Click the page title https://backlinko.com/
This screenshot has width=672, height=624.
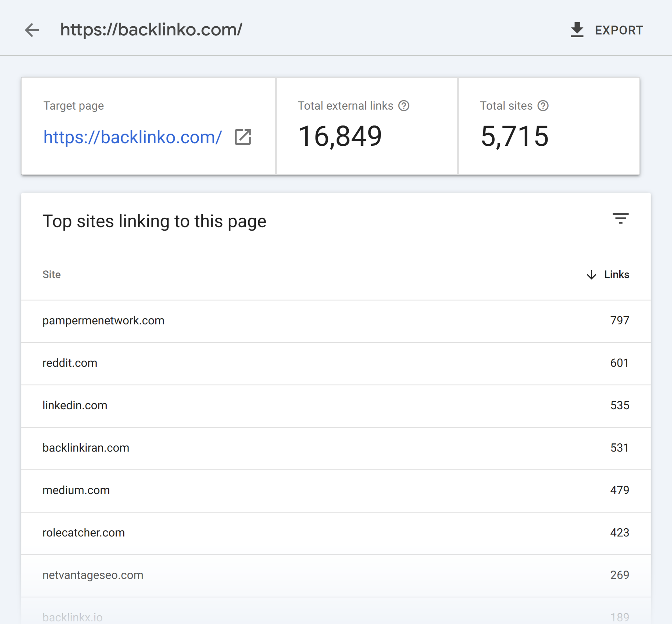pos(151,30)
